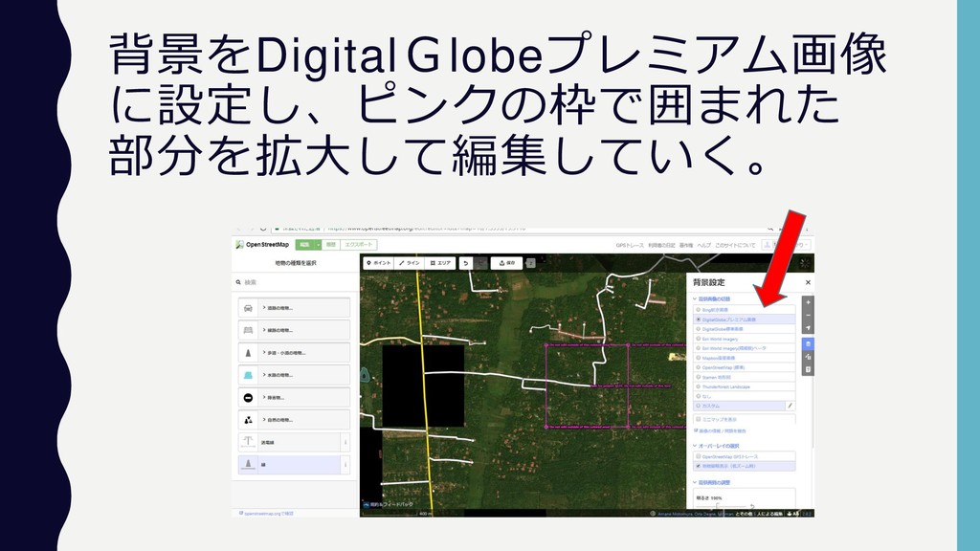Click the power line preset icon
This screenshot has height=551, width=980.
click(248, 442)
